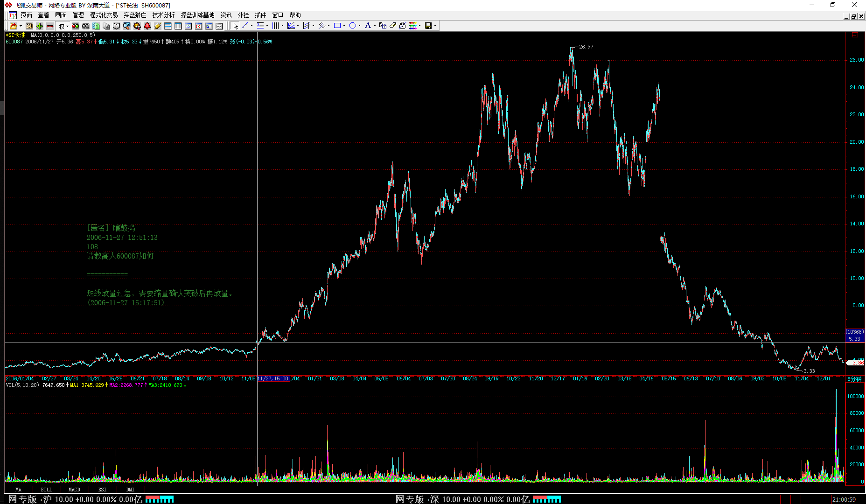Toggle the drawing lock icon
The height and width of the screenshot is (504, 866).
click(x=403, y=26)
